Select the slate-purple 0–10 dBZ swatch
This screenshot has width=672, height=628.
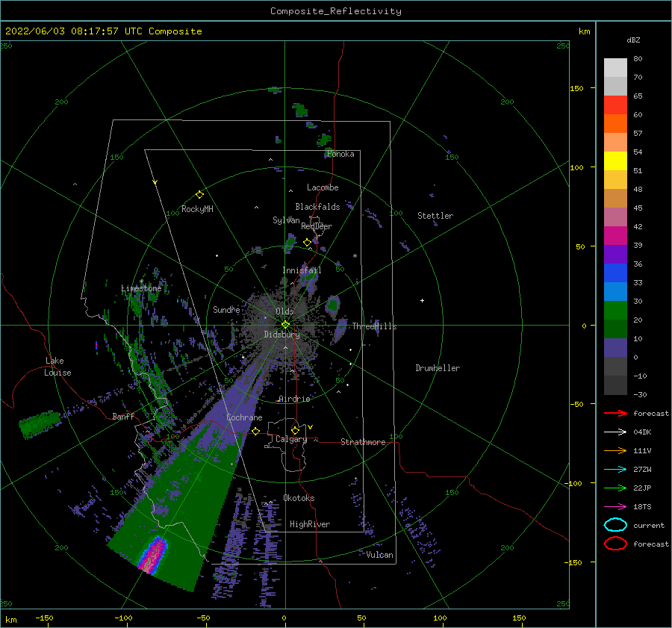[x=615, y=348]
